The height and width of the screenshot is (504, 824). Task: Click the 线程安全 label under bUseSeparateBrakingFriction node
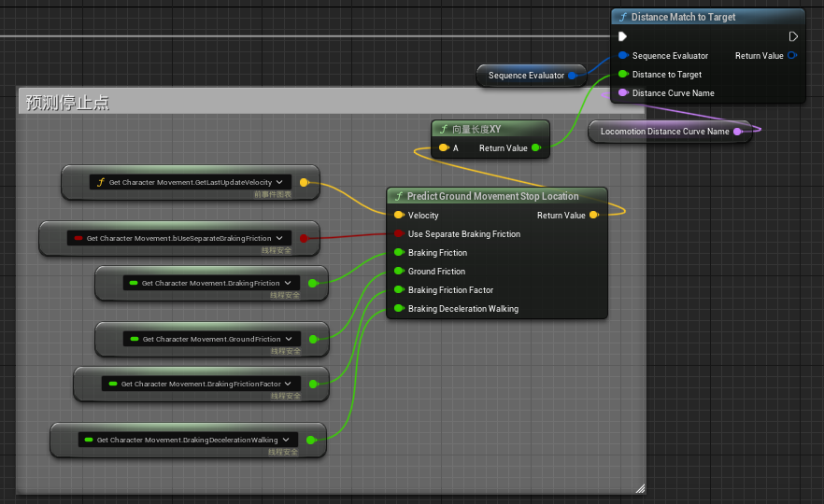[277, 250]
